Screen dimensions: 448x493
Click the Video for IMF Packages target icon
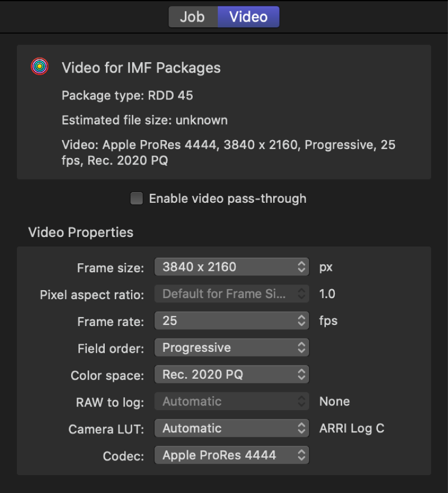coord(39,66)
